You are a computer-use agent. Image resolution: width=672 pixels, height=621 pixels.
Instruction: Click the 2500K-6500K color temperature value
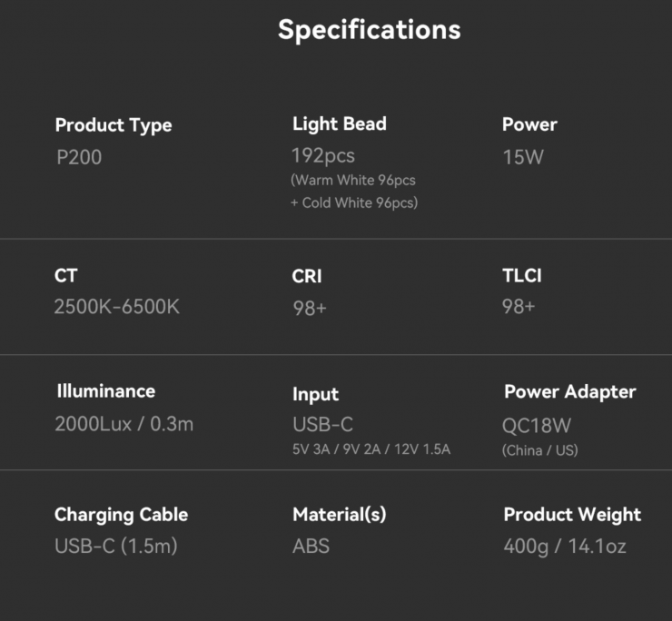click(x=117, y=307)
